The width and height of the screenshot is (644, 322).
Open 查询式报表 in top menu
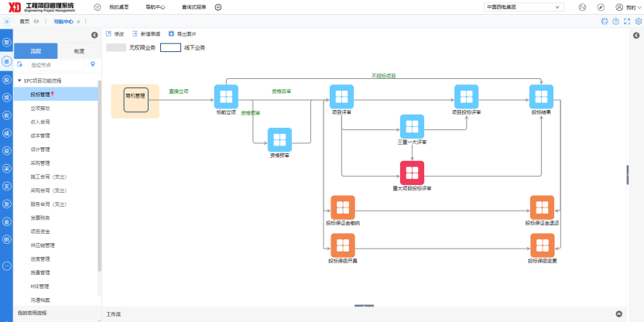(196, 6)
